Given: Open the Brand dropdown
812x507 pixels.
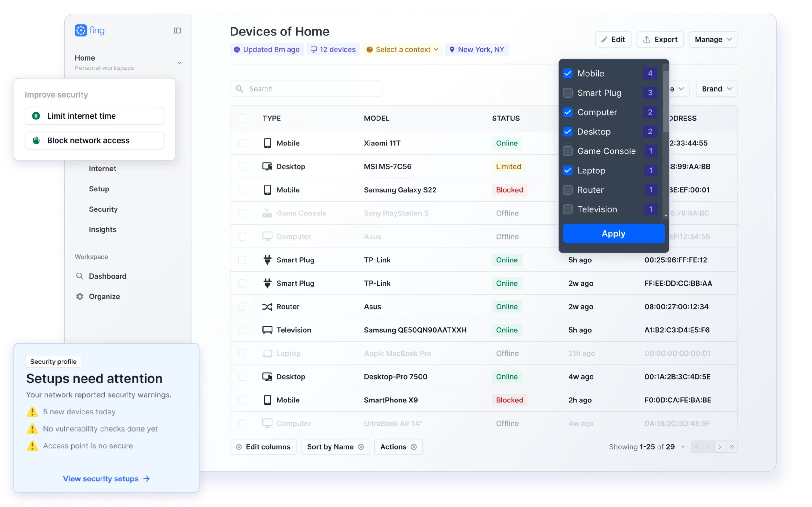Looking at the screenshot, I should click(x=717, y=88).
